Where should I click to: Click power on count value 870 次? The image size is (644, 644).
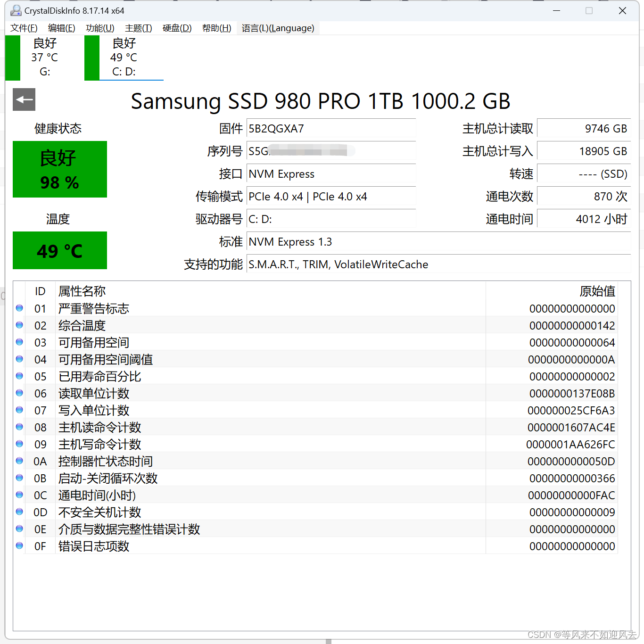click(584, 196)
